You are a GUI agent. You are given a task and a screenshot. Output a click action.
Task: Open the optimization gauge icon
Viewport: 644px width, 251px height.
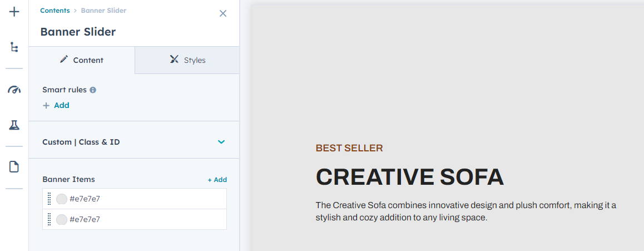pyautogui.click(x=14, y=90)
